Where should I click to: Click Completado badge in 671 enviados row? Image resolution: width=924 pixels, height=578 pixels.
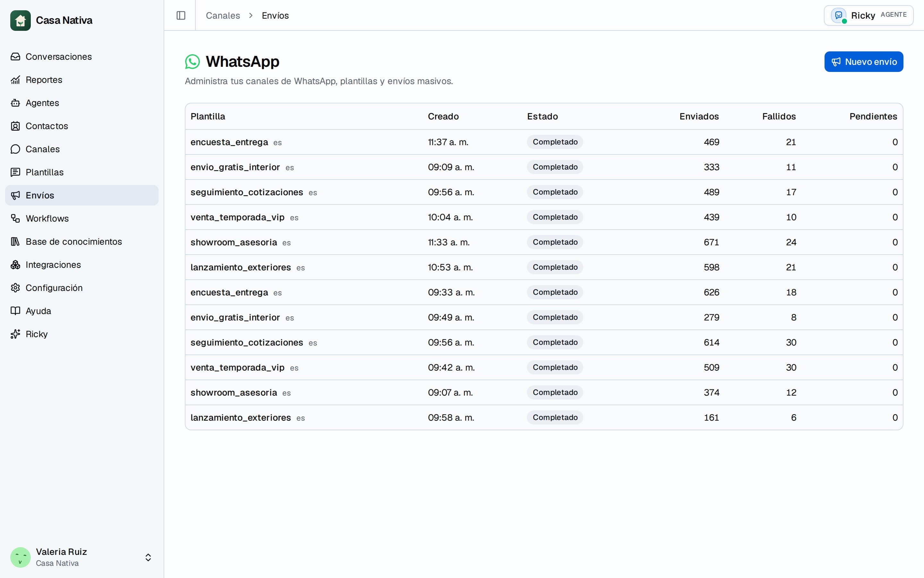555,242
